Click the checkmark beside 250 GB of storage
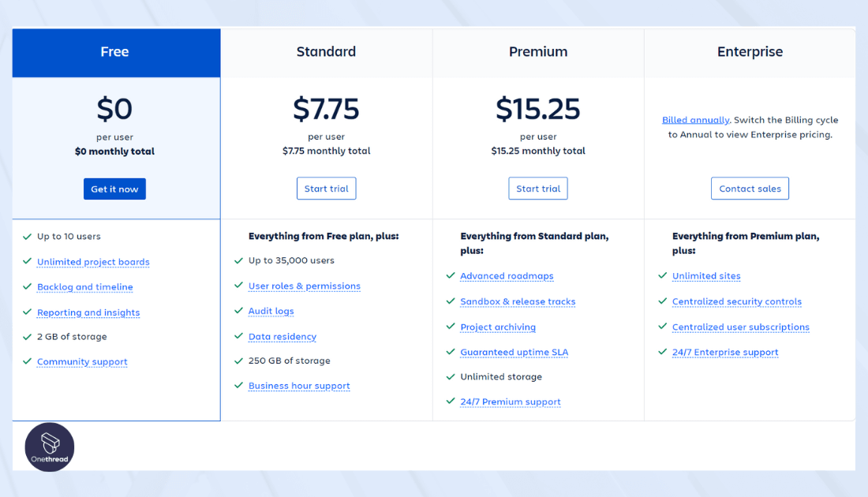 (238, 361)
